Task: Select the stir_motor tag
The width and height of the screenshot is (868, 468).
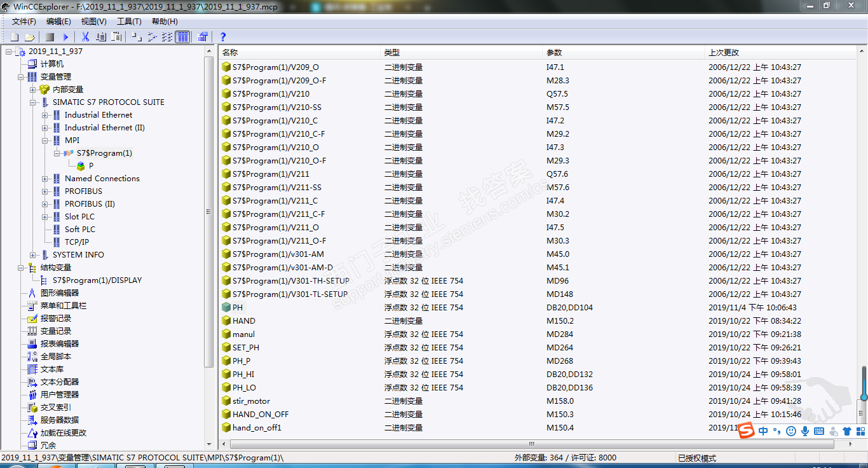Action: pyautogui.click(x=251, y=401)
